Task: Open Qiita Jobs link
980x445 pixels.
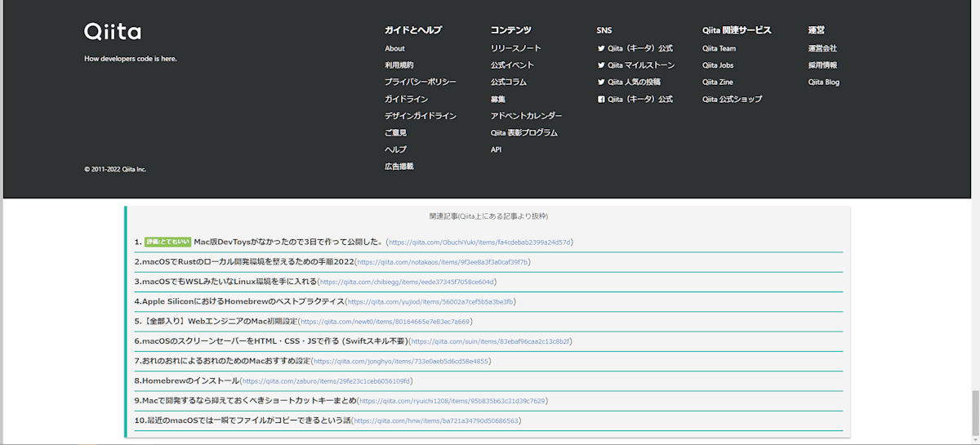Action: tap(718, 65)
